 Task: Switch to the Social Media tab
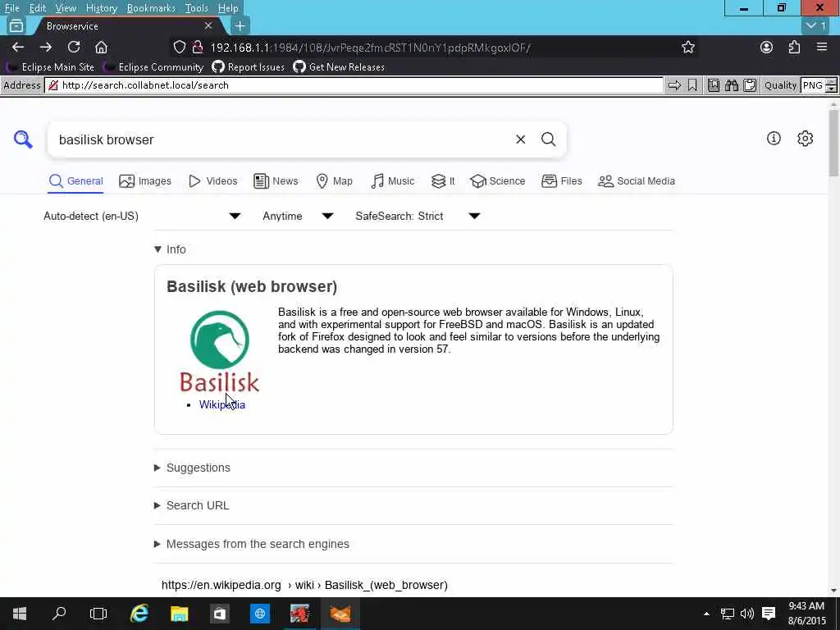pos(636,181)
